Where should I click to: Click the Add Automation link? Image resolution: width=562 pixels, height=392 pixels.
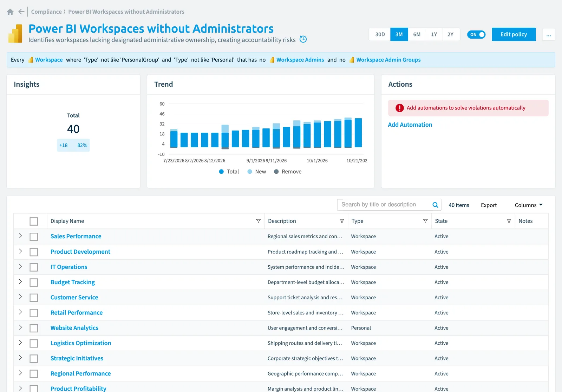coord(410,125)
